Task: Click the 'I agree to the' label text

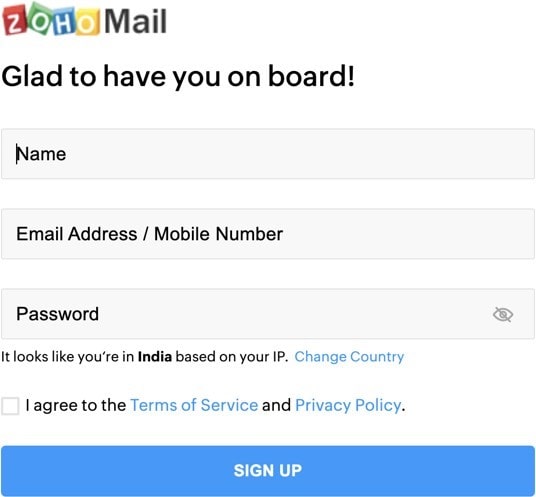Action: pos(76,405)
